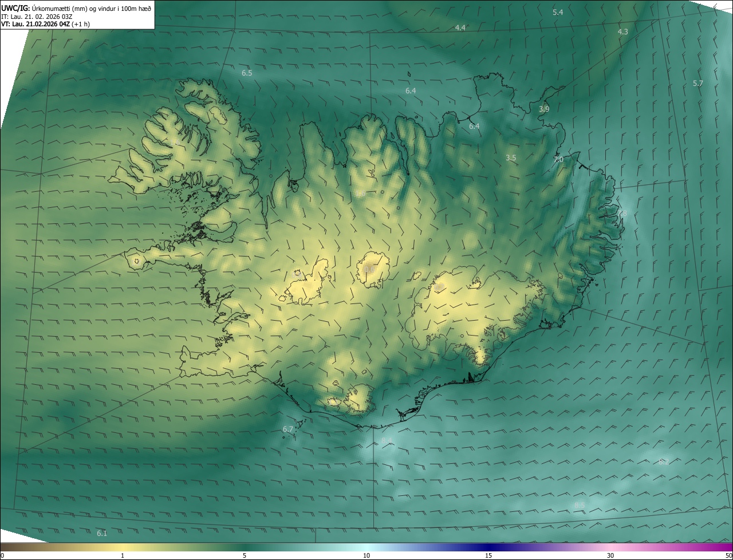
Task: Click the 3.9 value label
Action: [x=544, y=109]
